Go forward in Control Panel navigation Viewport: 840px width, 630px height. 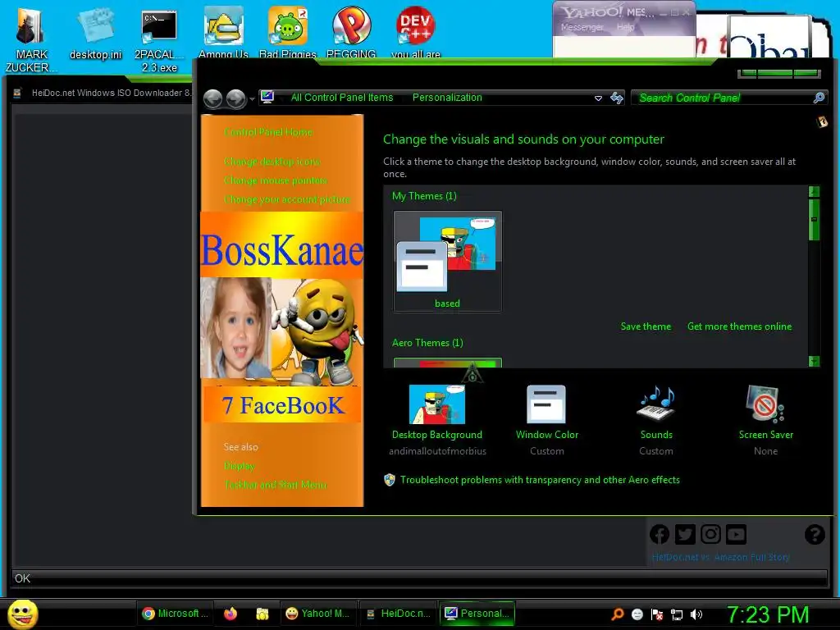(235, 98)
